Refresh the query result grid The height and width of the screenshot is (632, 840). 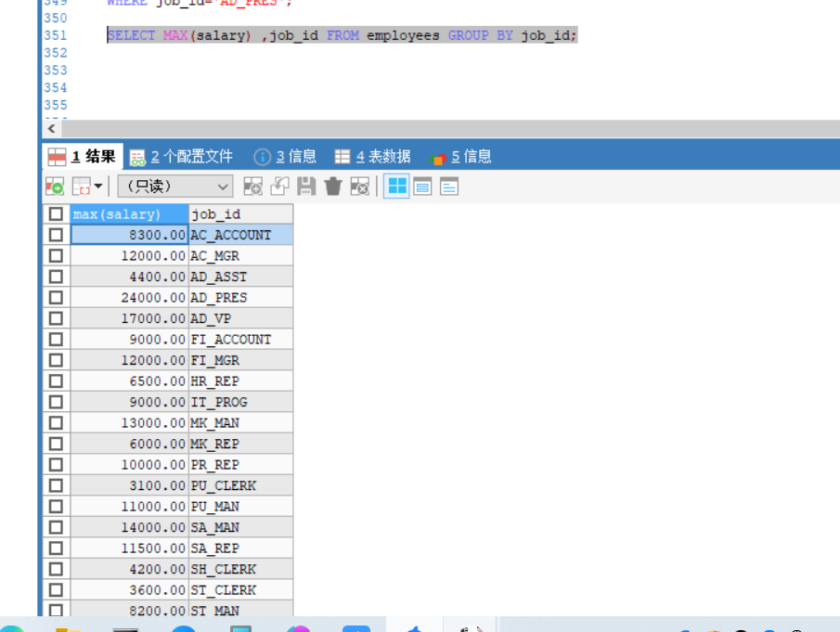tap(54, 186)
